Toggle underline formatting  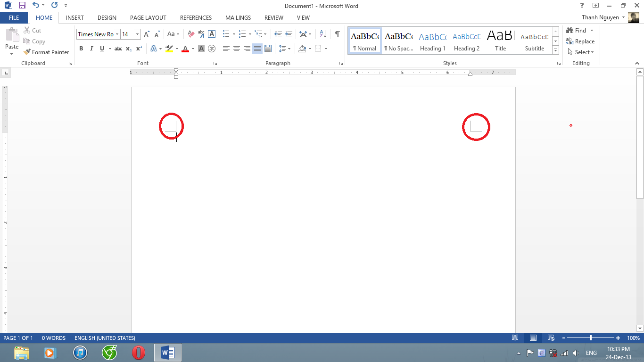point(102,49)
